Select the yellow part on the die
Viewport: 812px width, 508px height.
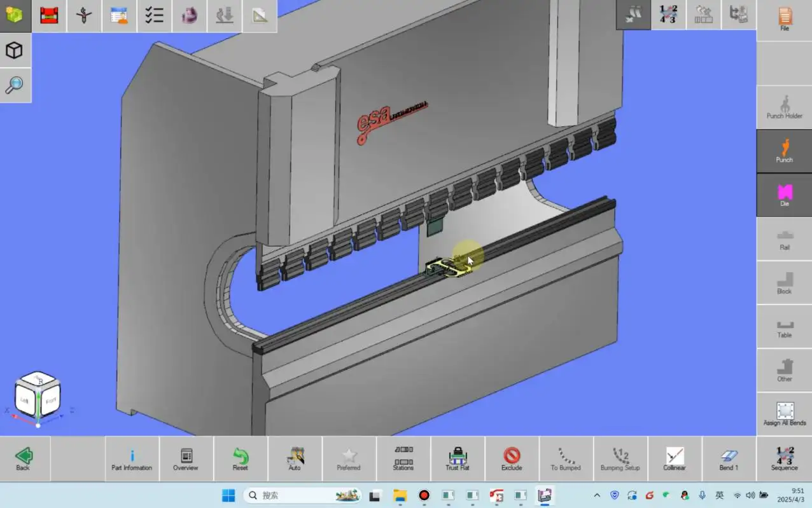[449, 268]
